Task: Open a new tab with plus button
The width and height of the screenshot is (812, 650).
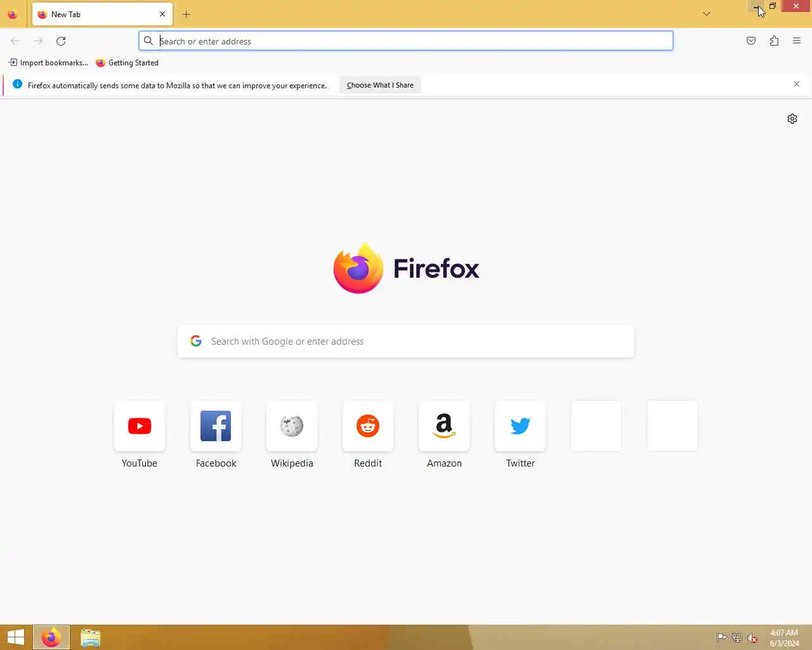Action: coord(186,14)
